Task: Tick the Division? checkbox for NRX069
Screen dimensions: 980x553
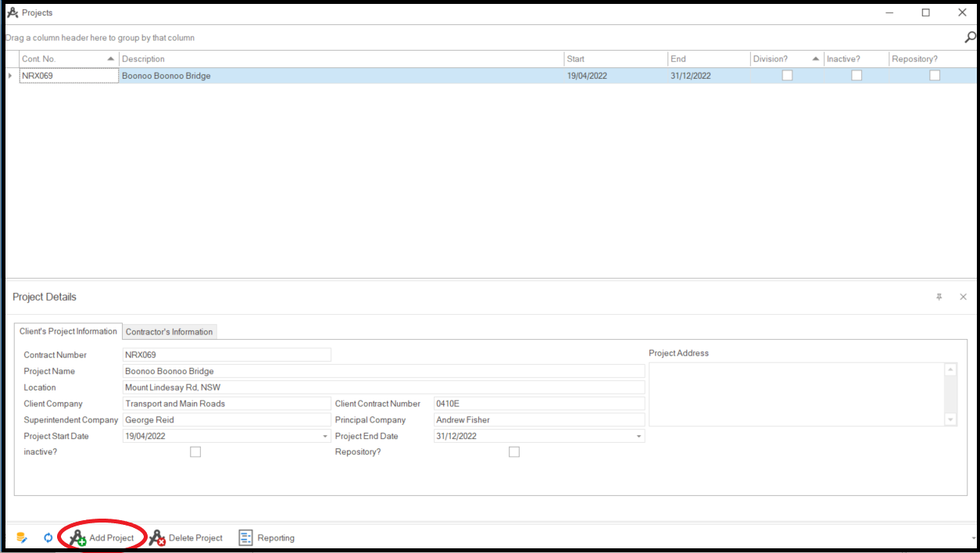Action: (787, 76)
